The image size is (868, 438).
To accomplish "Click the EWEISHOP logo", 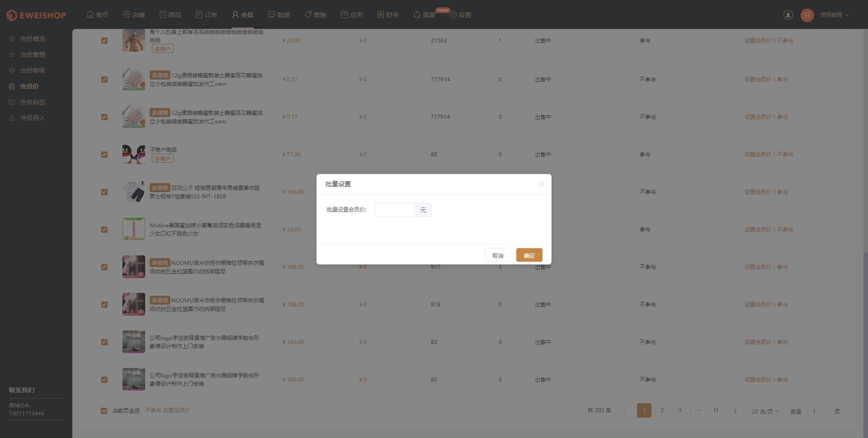I will [x=36, y=15].
